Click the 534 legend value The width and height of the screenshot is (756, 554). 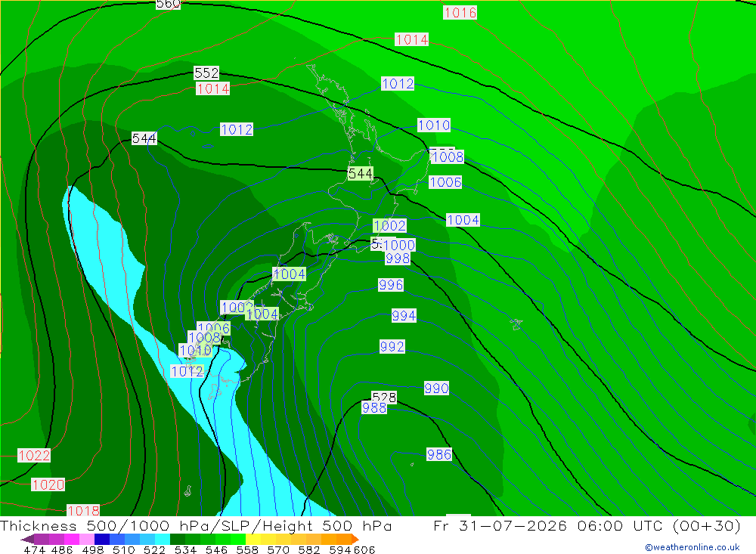[x=185, y=549]
